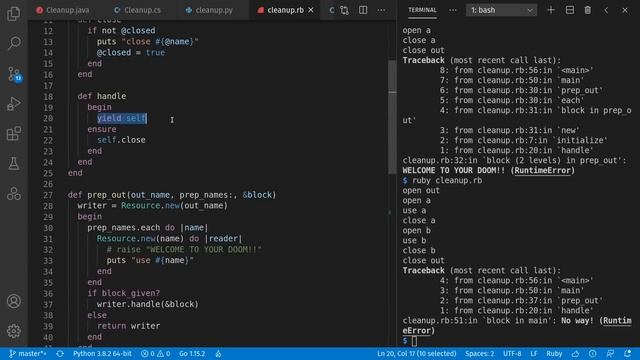Open Problems via errors and warnings count
640x360 pixels.
pos(156,353)
